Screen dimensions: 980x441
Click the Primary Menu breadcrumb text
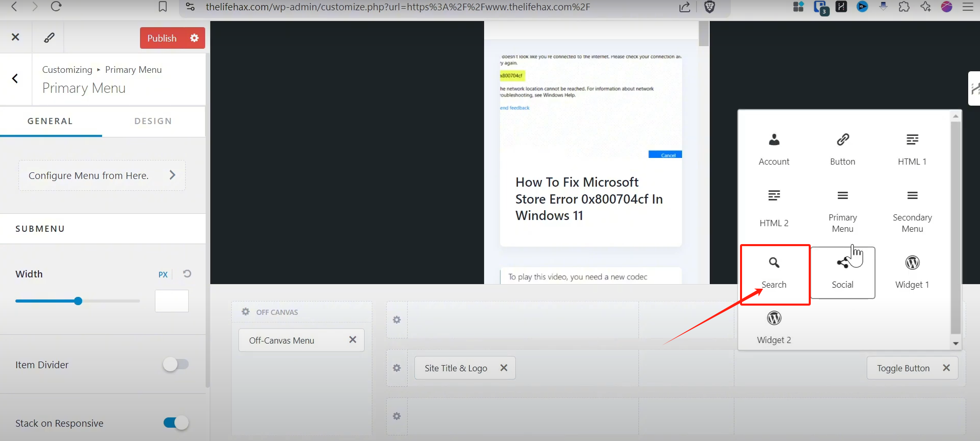pos(133,70)
